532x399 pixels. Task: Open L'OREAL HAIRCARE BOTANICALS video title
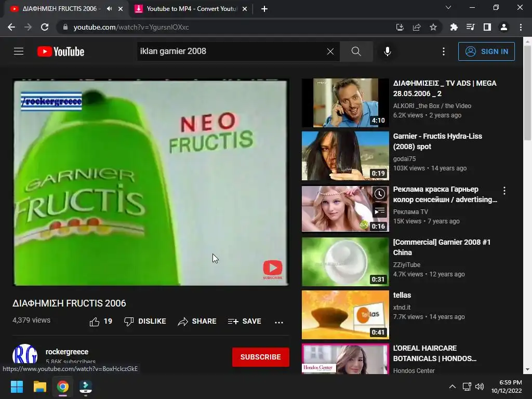[435, 353]
